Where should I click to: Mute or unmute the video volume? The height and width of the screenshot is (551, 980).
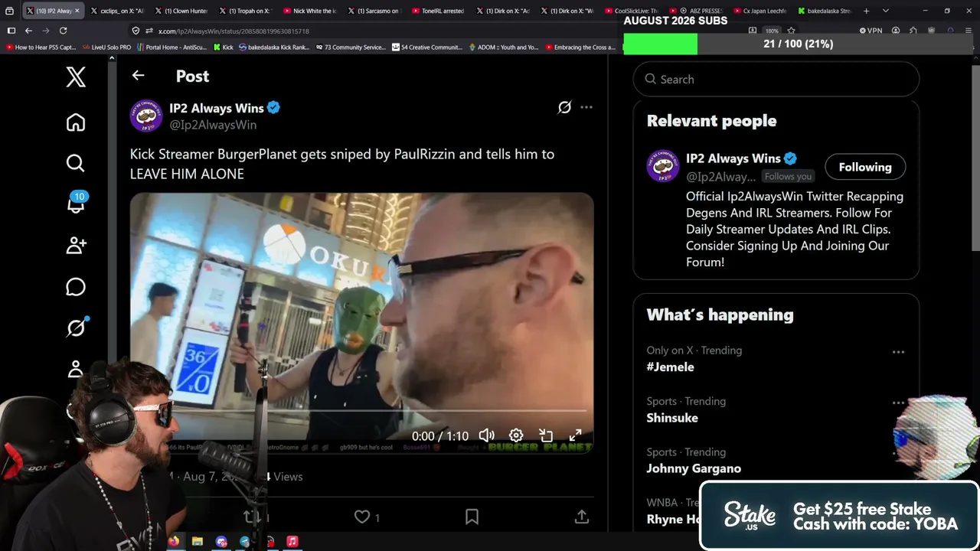coord(487,435)
